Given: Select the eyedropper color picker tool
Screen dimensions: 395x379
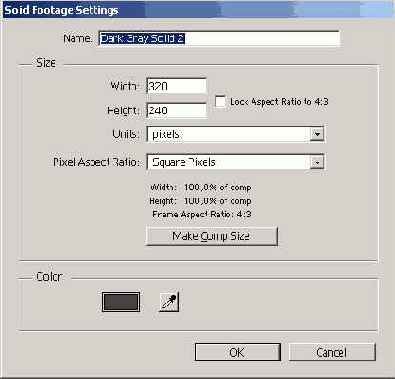Looking at the screenshot, I should 169,302.
